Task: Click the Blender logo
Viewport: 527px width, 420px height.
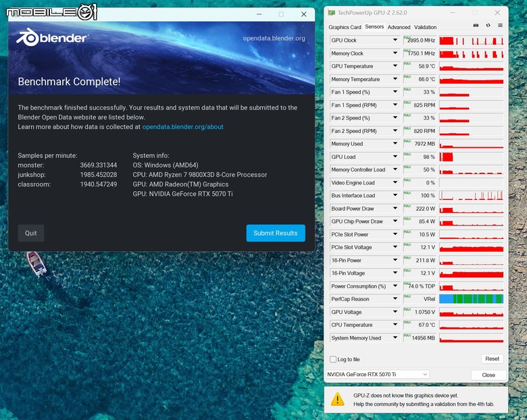Action: (52, 37)
